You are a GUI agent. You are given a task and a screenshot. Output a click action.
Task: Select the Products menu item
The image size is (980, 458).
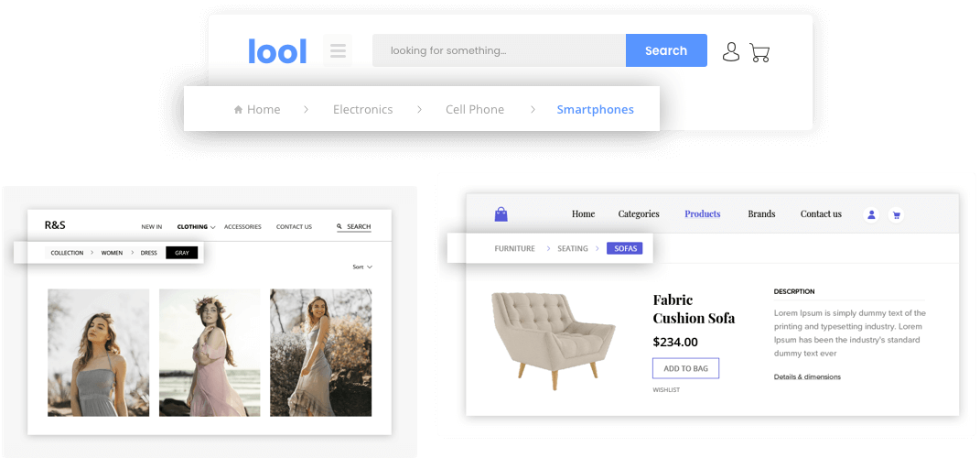pyautogui.click(x=702, y=213)
